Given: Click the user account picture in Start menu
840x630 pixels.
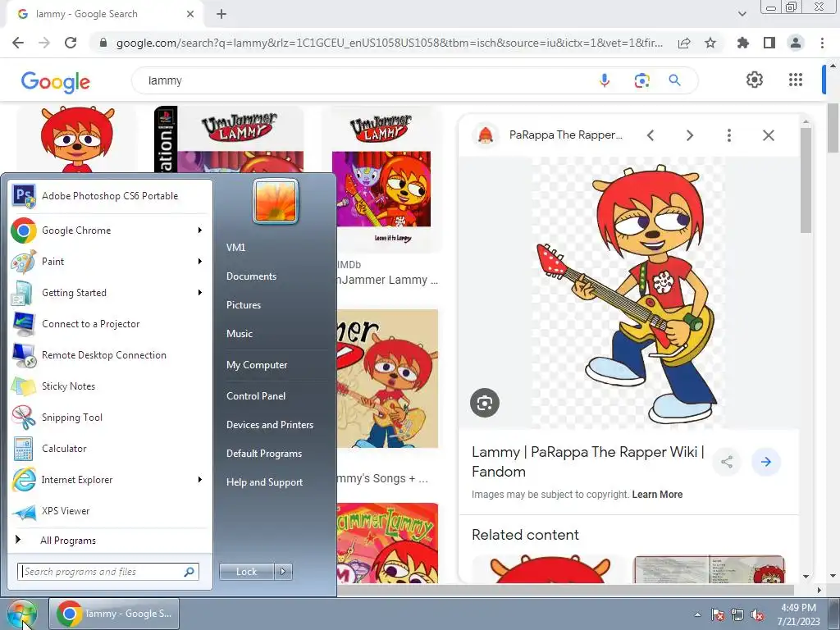Looking at the screenshot, I should tap(276, 202).
